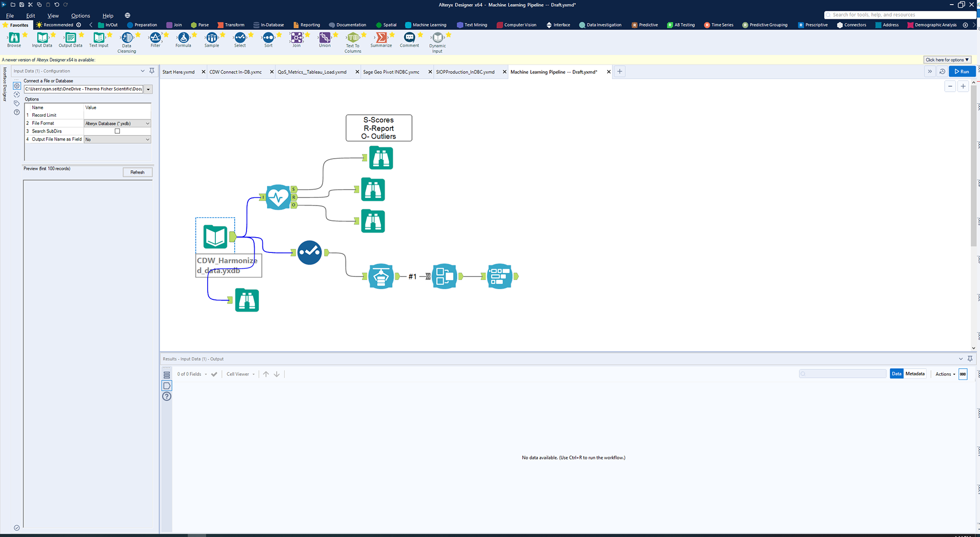980x537 pixels.
Task: Open the File menu
Action: [10, 16]
